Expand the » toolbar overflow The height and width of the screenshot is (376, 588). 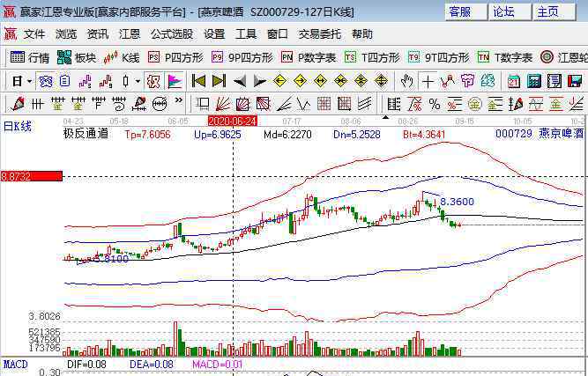[x=179, y=100]
